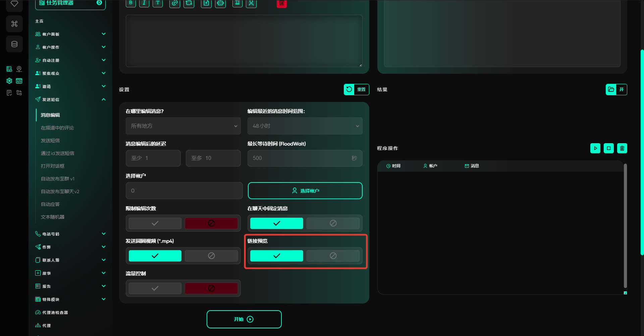Open the database icon in left rail
The image size is (644, 336).
[x=14, y=44]
